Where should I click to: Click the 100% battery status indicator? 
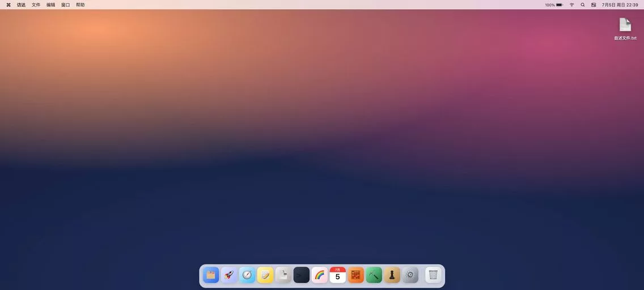point(554,5)
